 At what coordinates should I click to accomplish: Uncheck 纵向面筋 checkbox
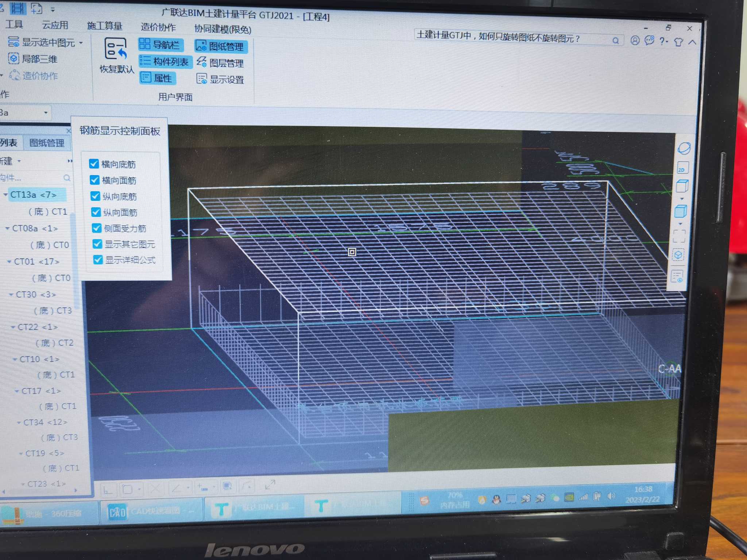pyautogui.click(x=96, y=212)
